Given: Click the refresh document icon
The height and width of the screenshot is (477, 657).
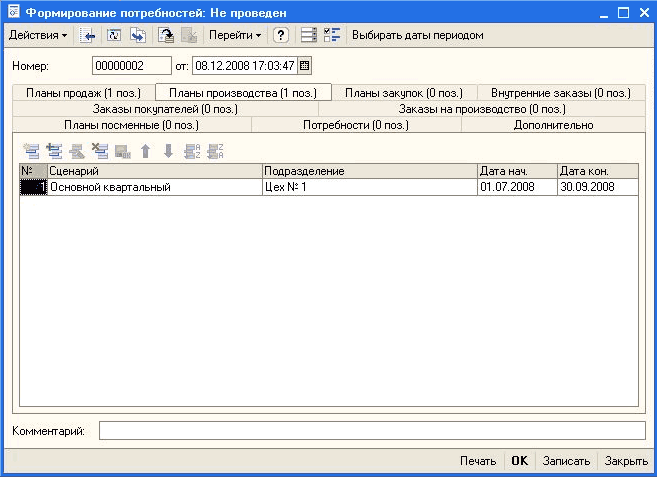Looking at the screenshot, I should tap(114, 35).
